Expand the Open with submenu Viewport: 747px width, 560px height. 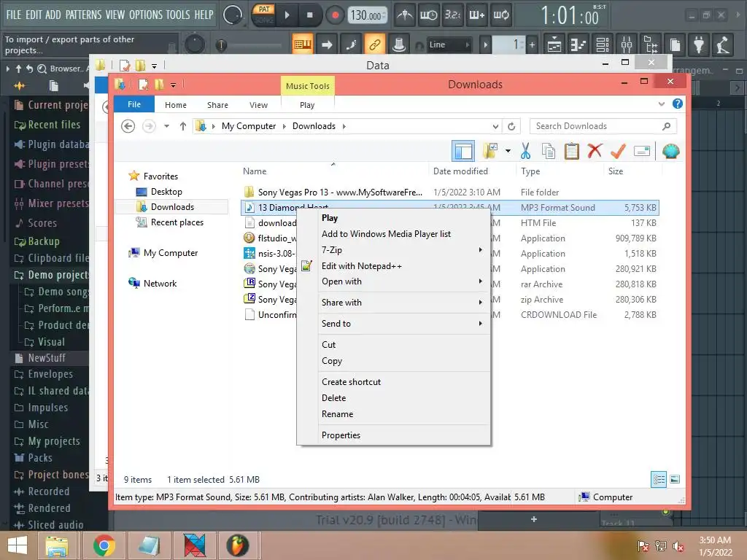393,281
